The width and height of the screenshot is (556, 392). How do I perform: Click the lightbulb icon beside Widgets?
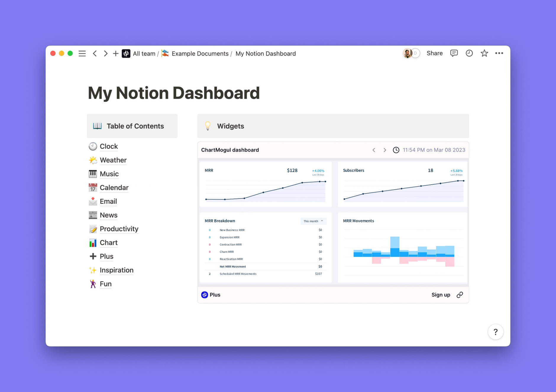click(x=208, y=126)
